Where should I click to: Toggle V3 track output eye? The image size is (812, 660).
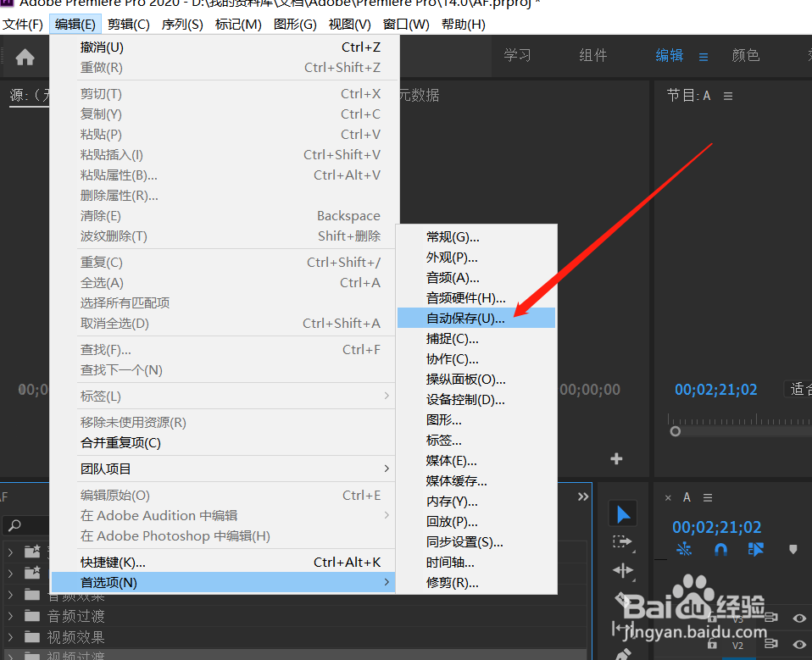pos(799,618)
